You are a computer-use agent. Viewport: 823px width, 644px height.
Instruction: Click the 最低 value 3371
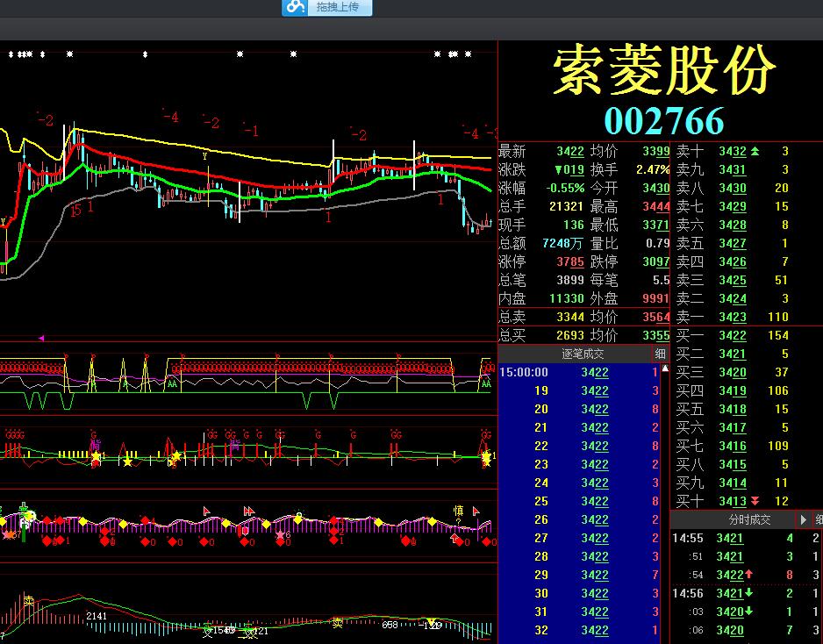[656, 225]
